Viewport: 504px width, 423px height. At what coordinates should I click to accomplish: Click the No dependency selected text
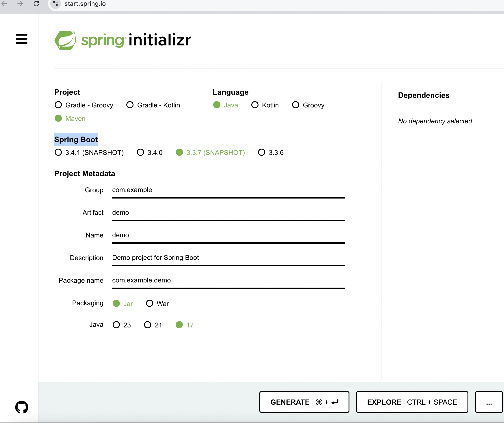pos(435,121)
